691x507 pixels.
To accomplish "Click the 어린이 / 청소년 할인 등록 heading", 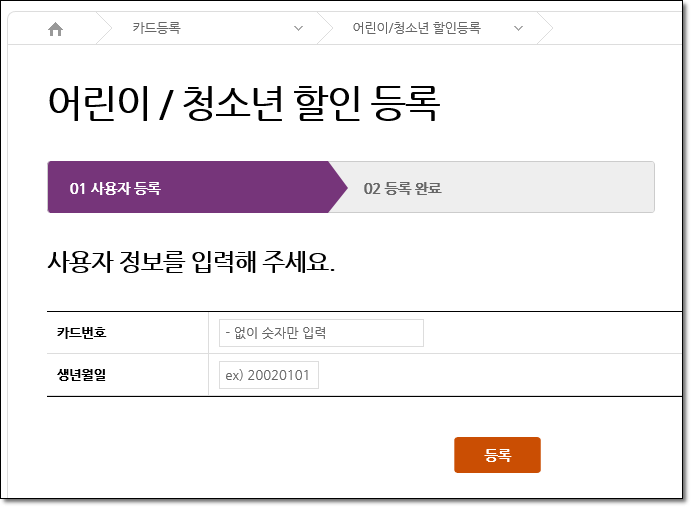I will (244, 104).
